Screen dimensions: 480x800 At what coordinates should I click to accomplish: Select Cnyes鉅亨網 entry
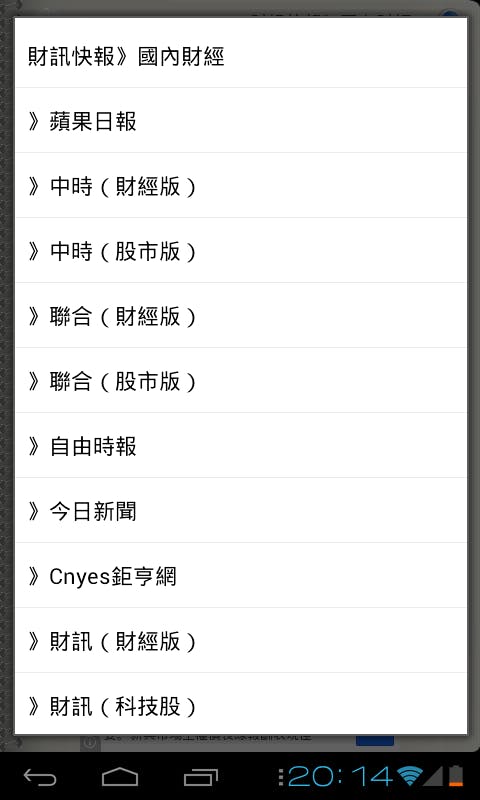(x=241, y=575)
